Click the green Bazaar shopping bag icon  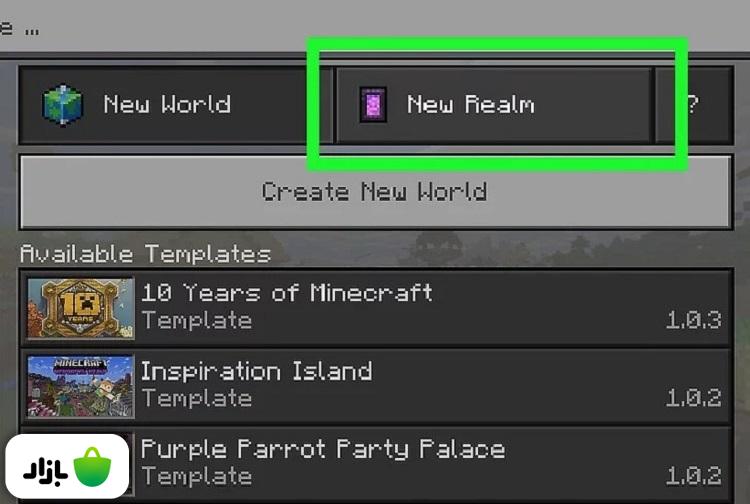[92, 467]
